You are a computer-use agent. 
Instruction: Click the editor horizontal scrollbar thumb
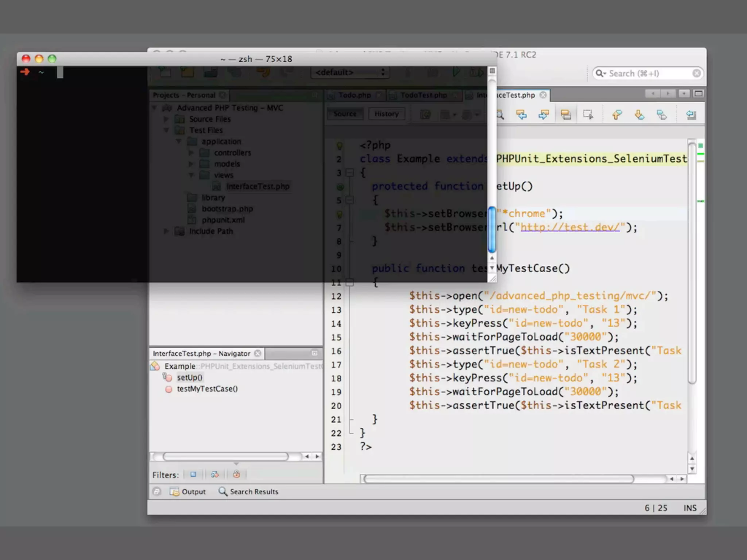coord(498,479)
